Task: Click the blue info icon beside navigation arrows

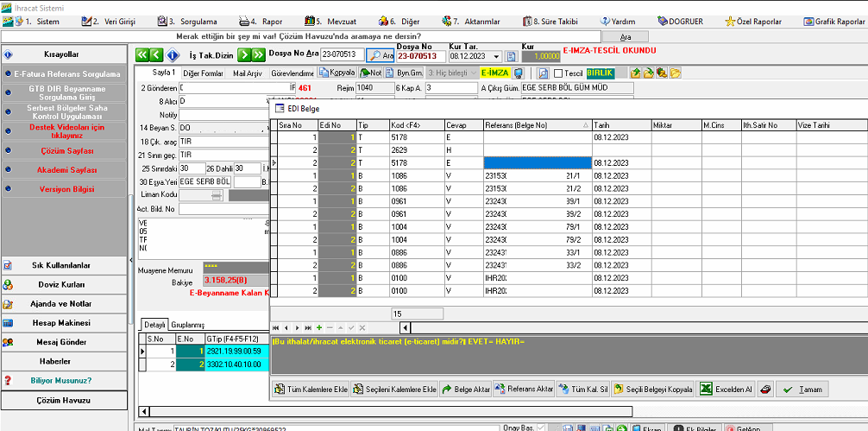Action: pyautogui.click(x=173, y=55)
